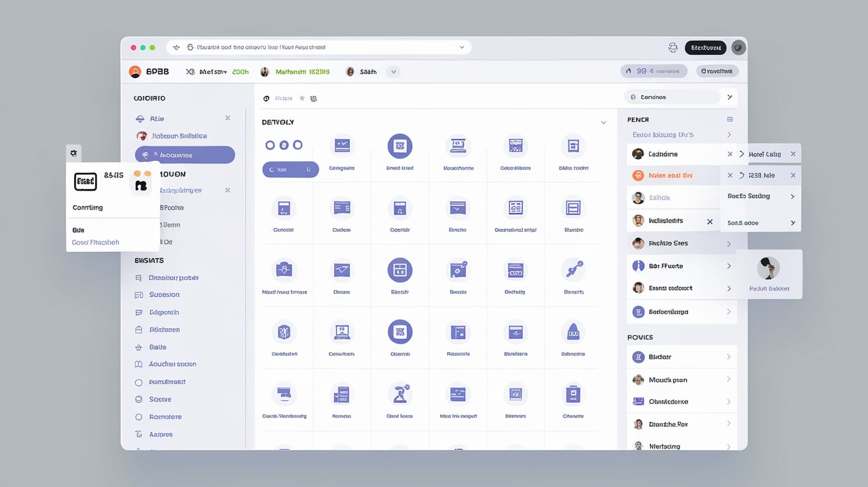Select the third ring circle under DETVOLY
The width and height of the screenshot is (868, 487).
[x=298, y=145]
